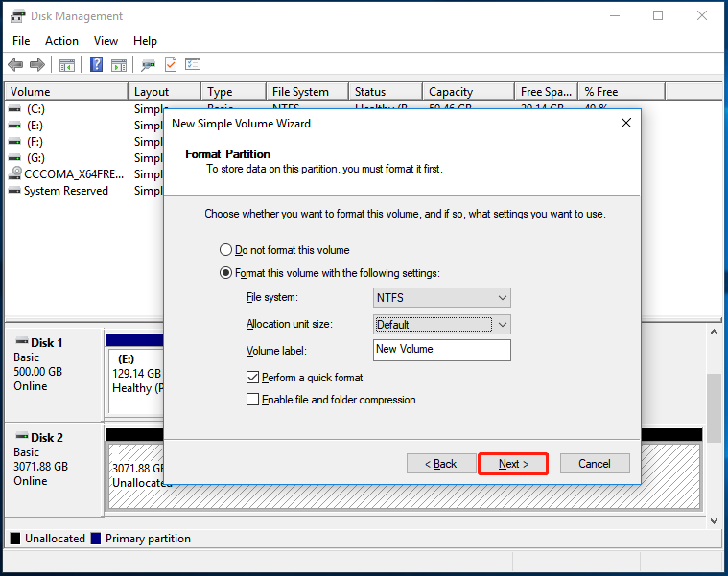Select the (E:) volume drive icon
The width and height of the screenshot is (728, 576).
pyautogui.click(x=14, y=126)
